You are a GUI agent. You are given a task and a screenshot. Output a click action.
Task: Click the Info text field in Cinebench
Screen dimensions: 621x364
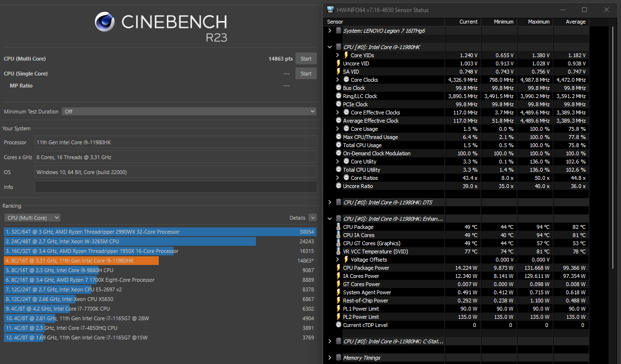[x=176, y=187]
